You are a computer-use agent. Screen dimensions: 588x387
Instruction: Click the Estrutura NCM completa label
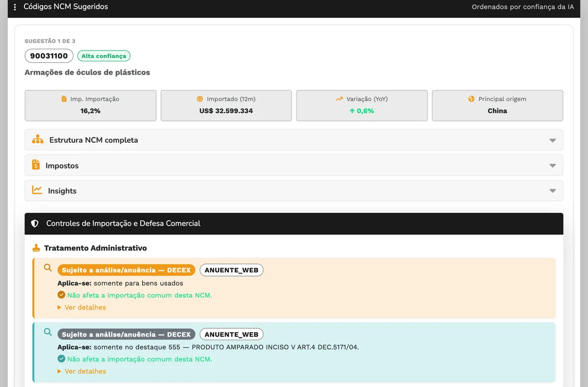(x=94, y=140)
